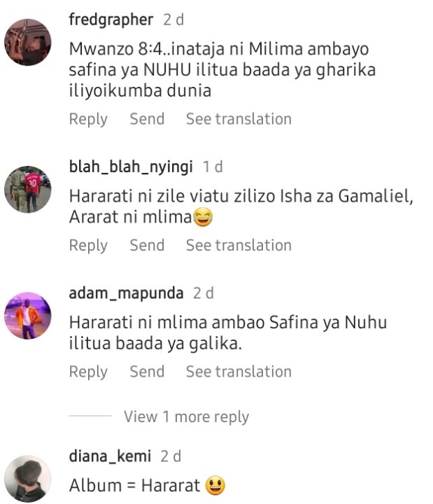Open blah_blah_nyingi's profile avatar

click(27, 189)
